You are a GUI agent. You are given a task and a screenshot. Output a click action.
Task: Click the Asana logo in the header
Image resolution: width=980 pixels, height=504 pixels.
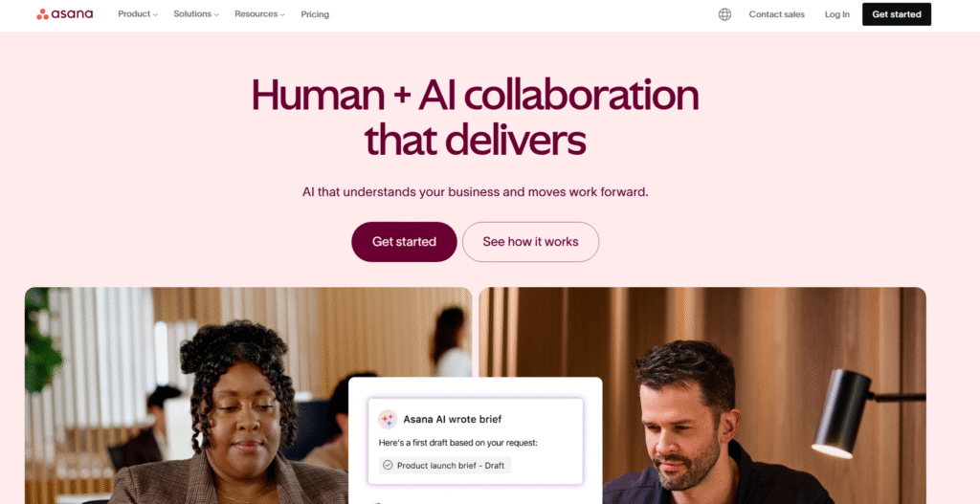click(65, 14)
